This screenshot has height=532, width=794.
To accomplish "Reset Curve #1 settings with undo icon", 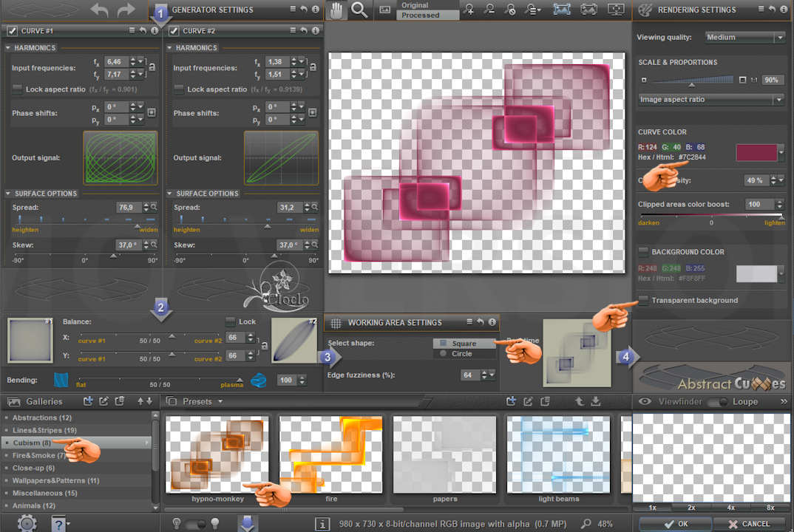I will coord(143,31).
